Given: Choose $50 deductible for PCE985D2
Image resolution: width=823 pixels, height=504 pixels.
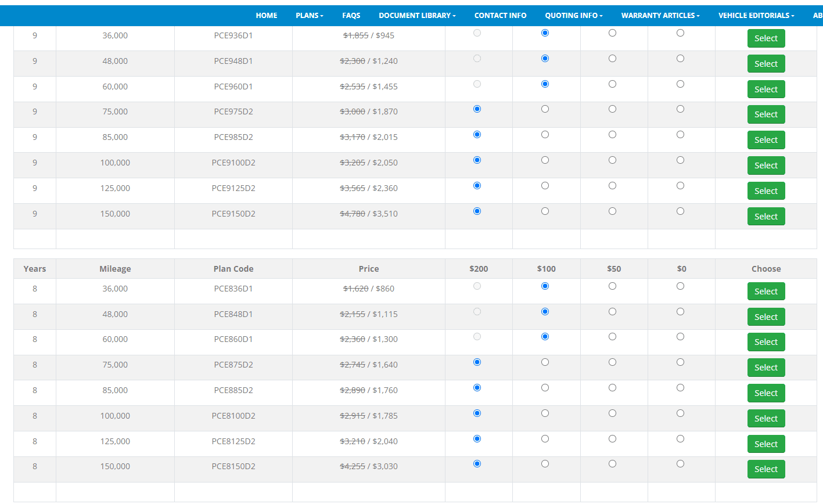Looking at the screenshot, I should point(612,135).
